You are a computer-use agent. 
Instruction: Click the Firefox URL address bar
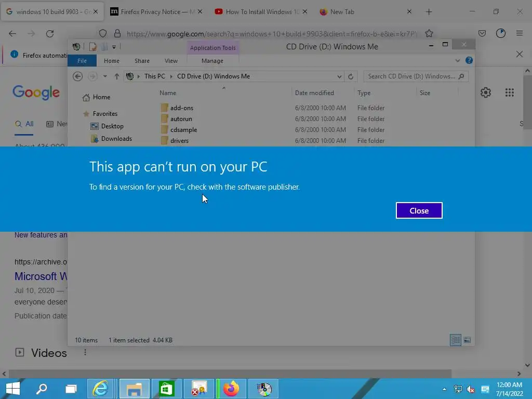coord(271,34)
